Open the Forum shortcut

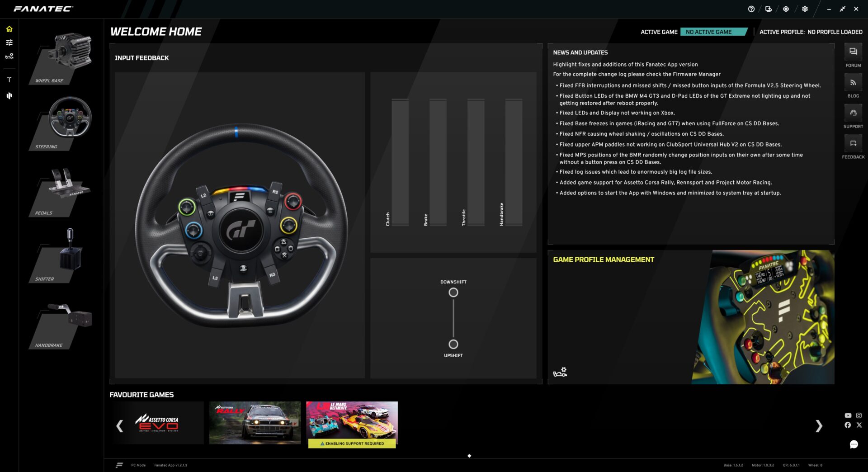point(853,52)
